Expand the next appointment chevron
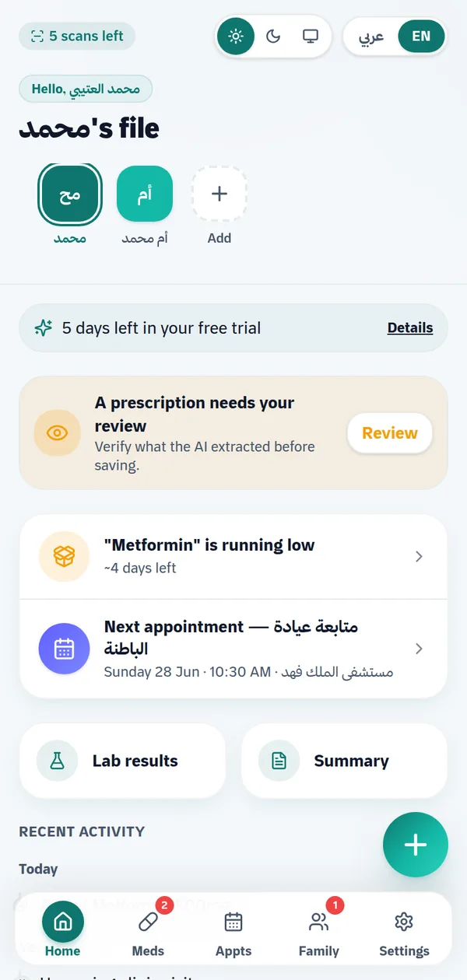The height and width of the screenshot is (980, 467). pos(419,649)
